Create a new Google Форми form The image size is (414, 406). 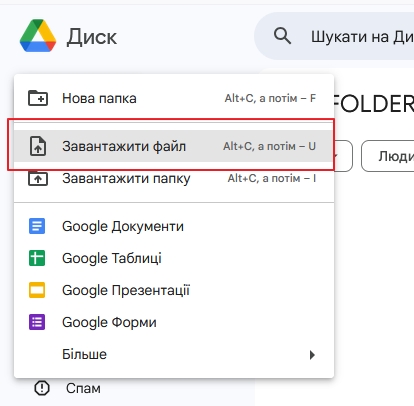174,322
